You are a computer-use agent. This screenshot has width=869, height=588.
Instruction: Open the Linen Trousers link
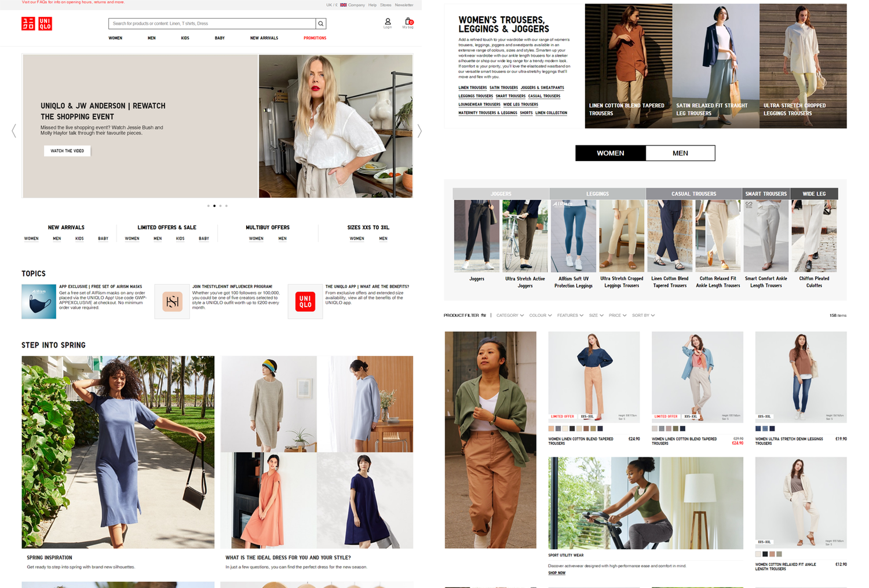tap(472, 88)
